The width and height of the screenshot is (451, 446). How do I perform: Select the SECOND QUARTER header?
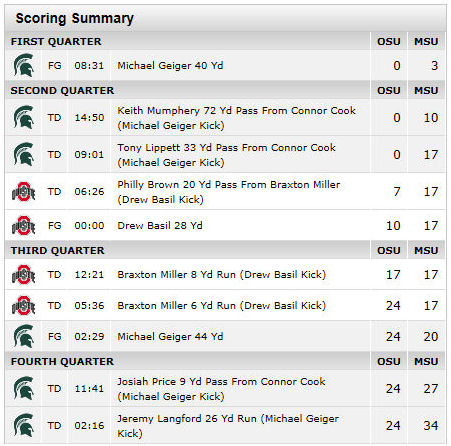tap(62, 91)
